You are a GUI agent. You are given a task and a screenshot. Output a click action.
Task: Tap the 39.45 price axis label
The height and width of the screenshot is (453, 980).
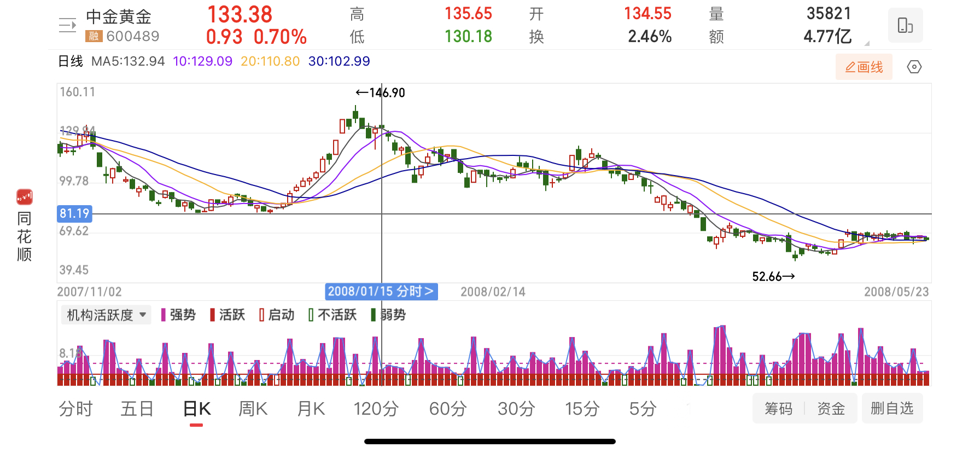(74, 270)
